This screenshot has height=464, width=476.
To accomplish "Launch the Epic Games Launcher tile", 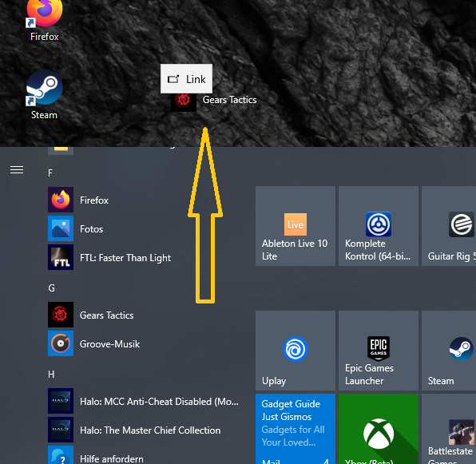I will pos(379,351).
